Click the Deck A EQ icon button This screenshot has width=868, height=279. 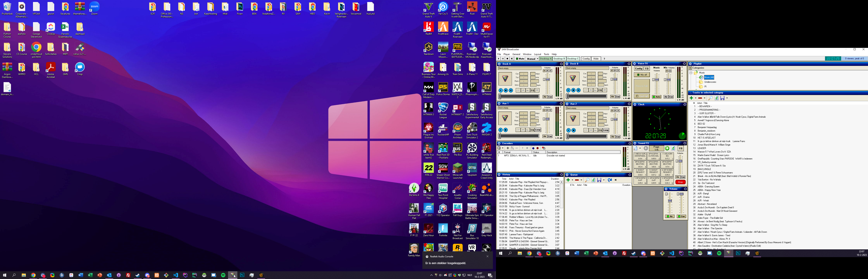coord(532,90)
